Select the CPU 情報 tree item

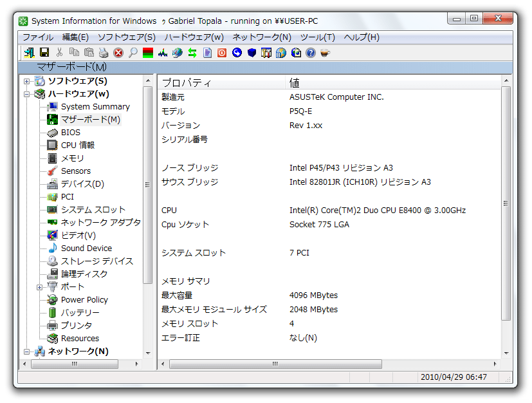78,145
